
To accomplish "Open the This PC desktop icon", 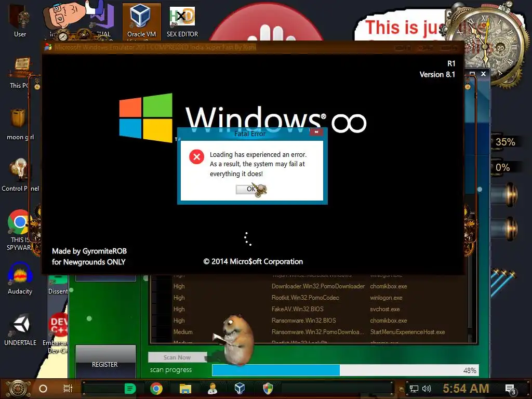I will (x=19, y=73).
